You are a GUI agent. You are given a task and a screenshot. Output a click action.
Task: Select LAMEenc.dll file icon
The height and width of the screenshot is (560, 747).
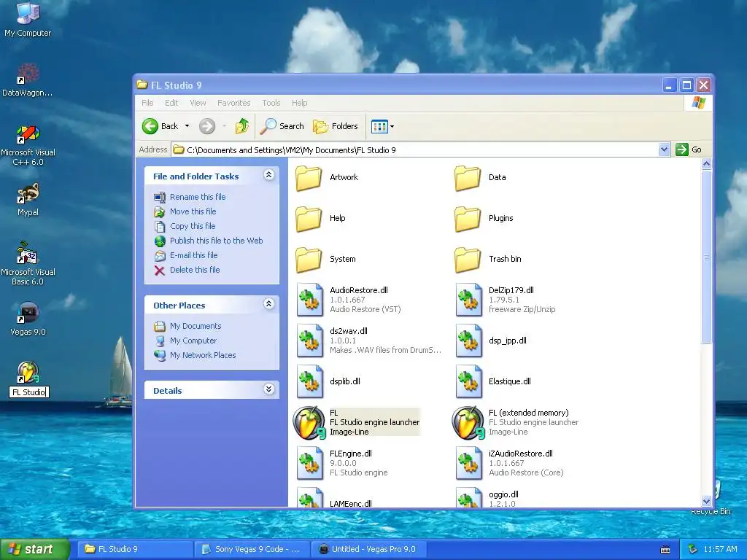[310, 497]
